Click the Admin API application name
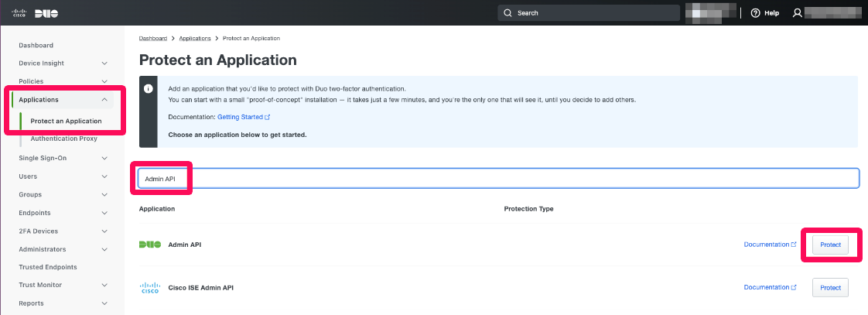 click(x=184, y=244)
